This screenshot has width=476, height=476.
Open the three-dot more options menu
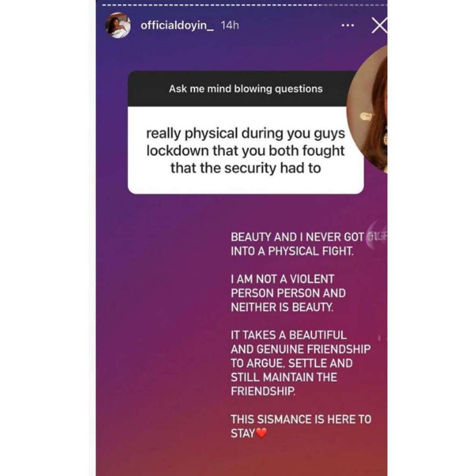[348, 26]
